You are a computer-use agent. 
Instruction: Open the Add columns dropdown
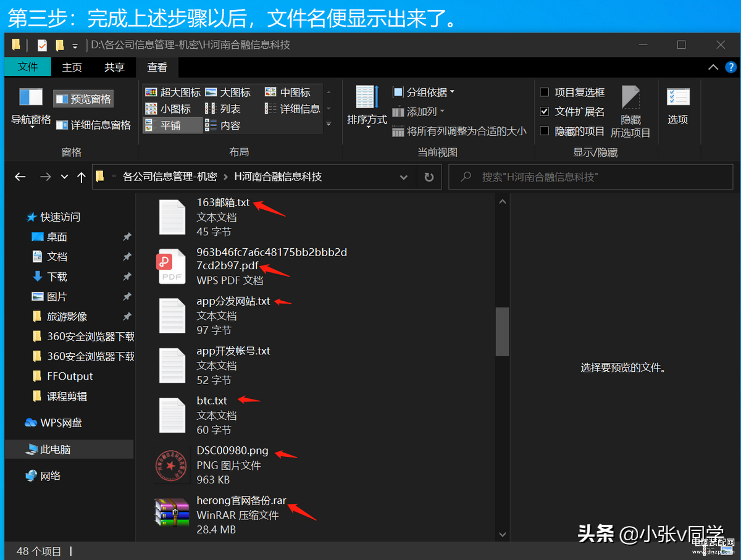click(x=419, y=112)
